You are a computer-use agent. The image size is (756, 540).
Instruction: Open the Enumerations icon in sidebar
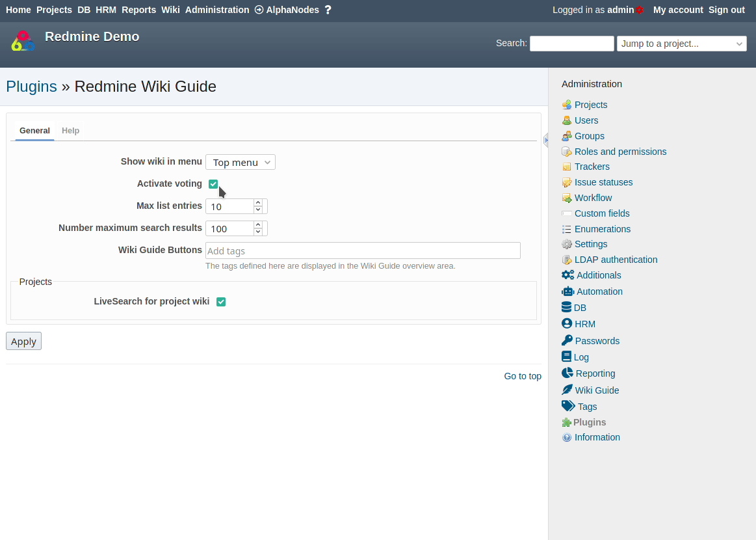567,229
